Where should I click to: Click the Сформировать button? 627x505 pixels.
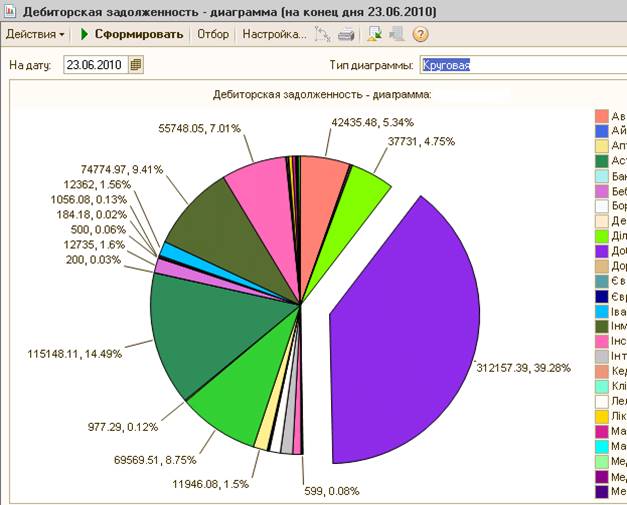tap(132, 34)
